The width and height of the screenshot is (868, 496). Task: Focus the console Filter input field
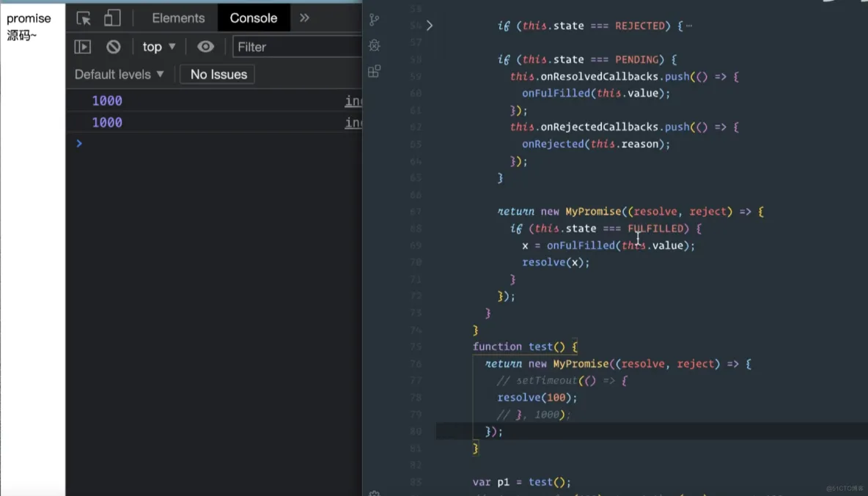click(x=297, y=47)
